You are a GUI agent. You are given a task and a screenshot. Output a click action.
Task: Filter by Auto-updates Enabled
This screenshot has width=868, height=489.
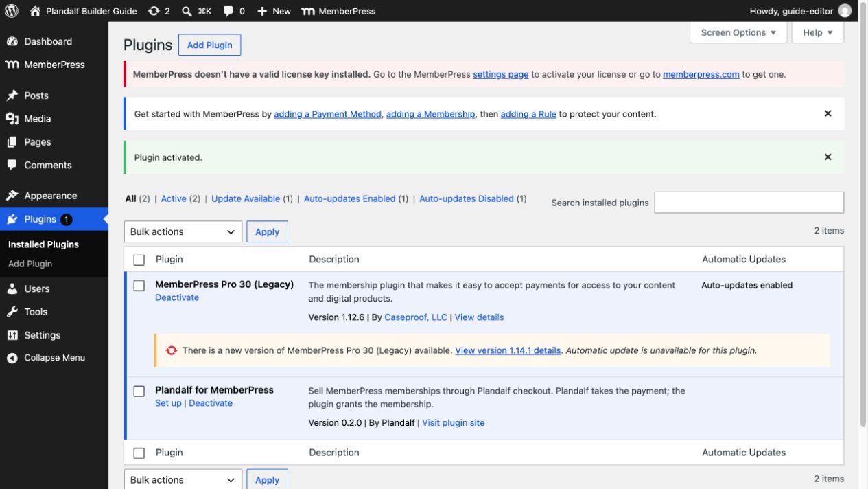[x=350, y=198]
